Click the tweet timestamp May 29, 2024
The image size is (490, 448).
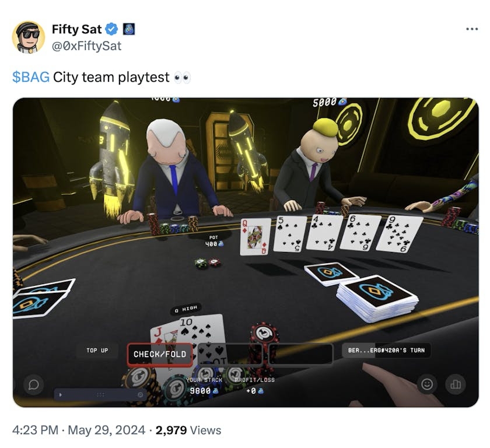[x=107, y=430]
